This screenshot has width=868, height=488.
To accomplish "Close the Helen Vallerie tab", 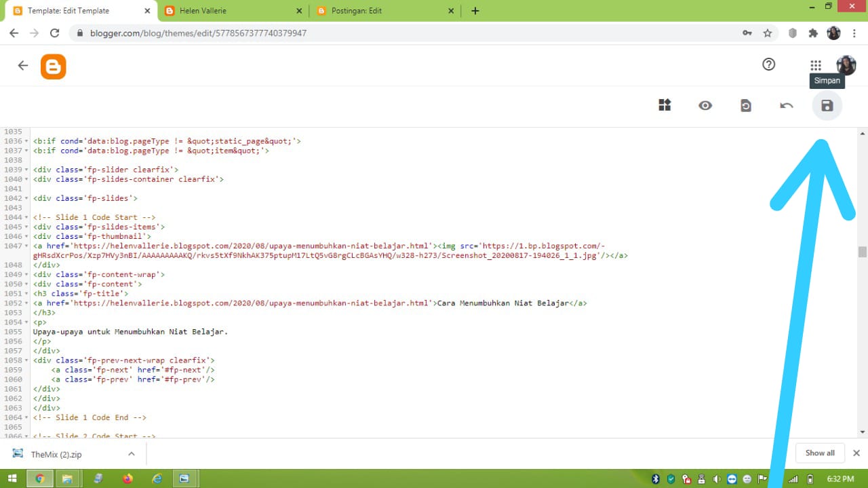I will tap(299, 11).
